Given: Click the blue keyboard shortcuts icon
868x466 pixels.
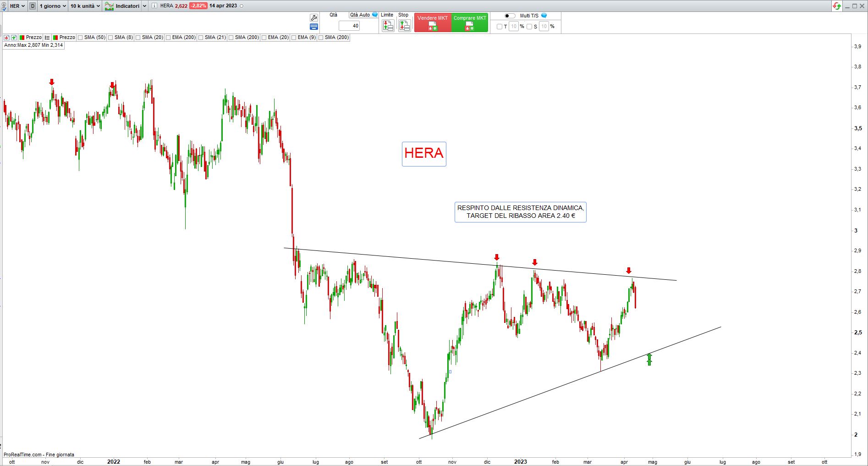Looking at the screenshot, I should pos(313,27).
